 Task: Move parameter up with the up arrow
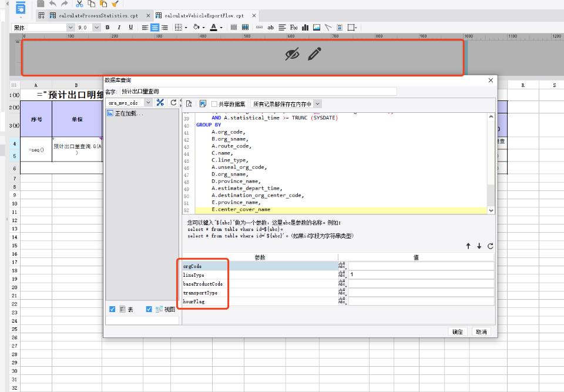coord(468,246)
